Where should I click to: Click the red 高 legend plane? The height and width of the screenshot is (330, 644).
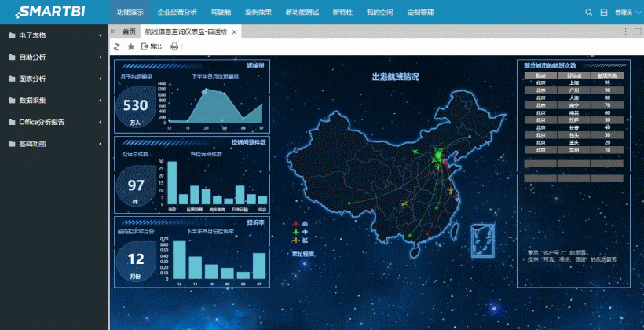point(295,224)
